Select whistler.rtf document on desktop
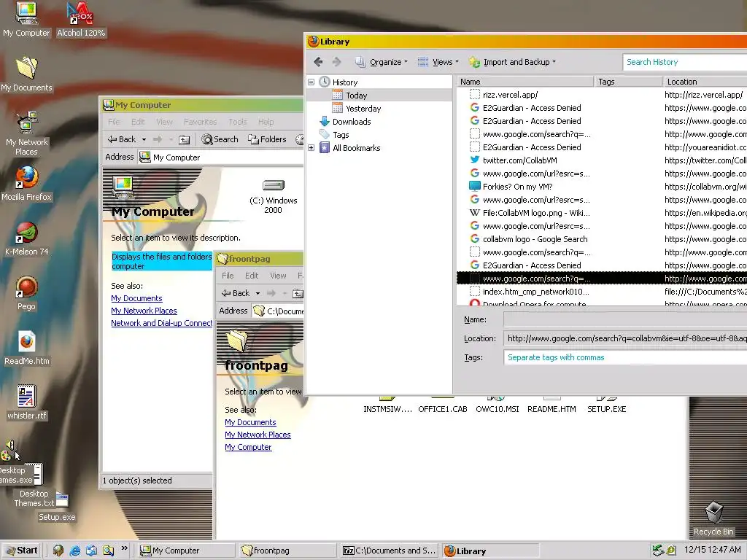Screen dimensions: 747x560 [x=27, y=402]
